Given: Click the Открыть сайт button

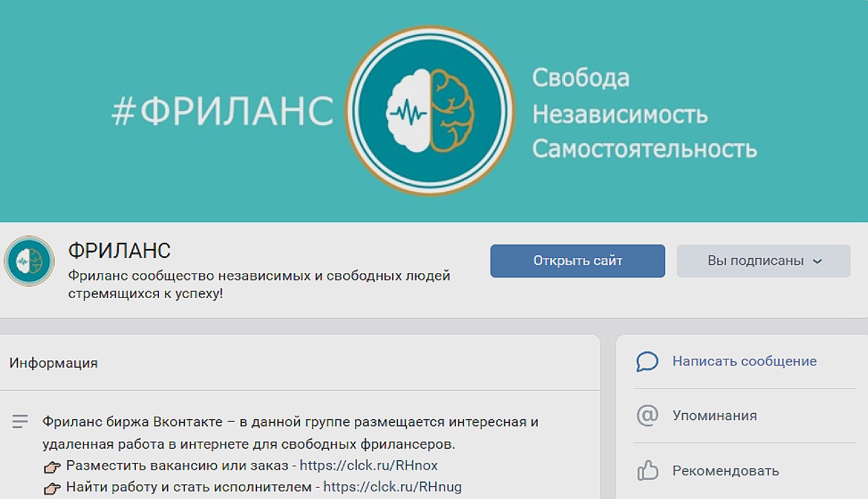Looking at the screenshot, I should (x=578, y=261).
